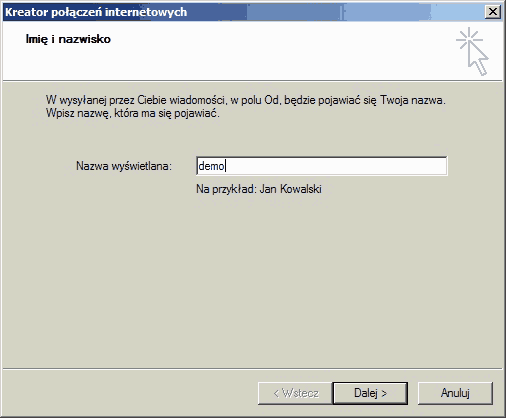Click the Nazwa wyświetlana: label

point(124,166)
